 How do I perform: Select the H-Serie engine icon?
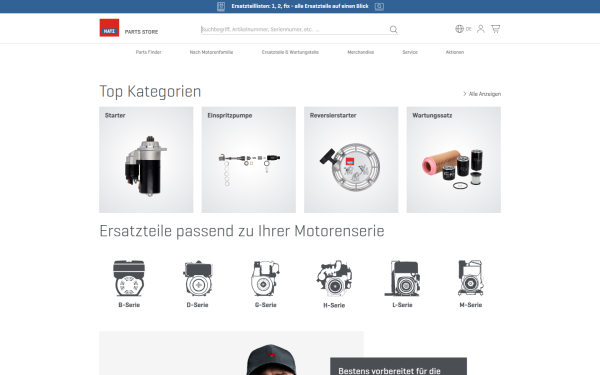click(334, 278)
